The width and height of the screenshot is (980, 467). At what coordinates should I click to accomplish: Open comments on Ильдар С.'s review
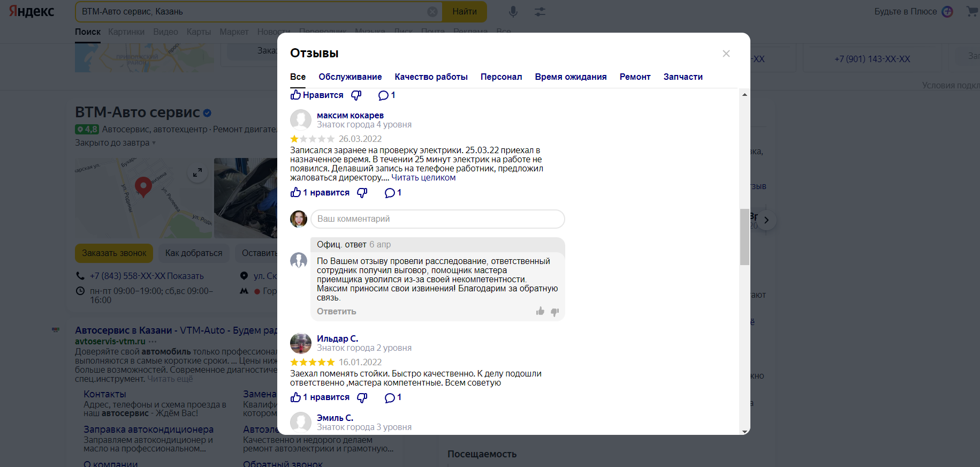(x=393, y=397)
